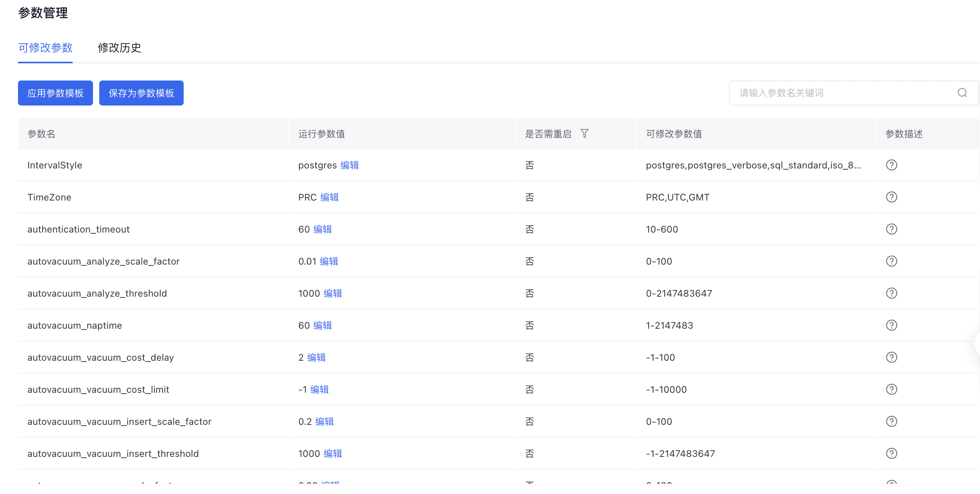This screenshot has height=494, width=980.
Task: Click the search magnifier icon
Action: (962, 93)
